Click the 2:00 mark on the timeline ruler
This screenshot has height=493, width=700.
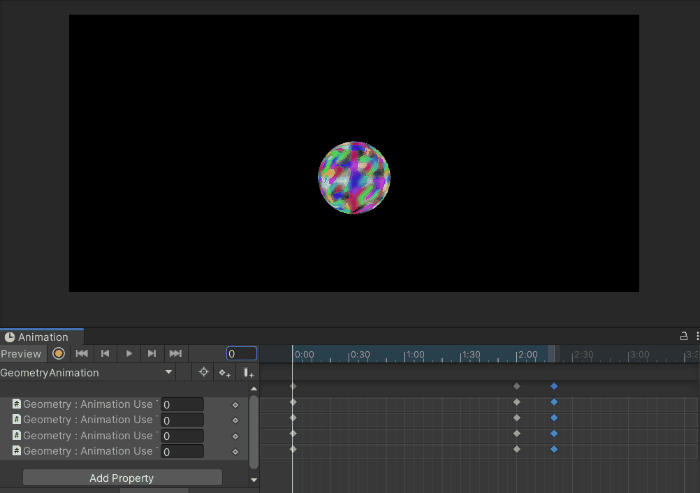(x=527, y=355)
